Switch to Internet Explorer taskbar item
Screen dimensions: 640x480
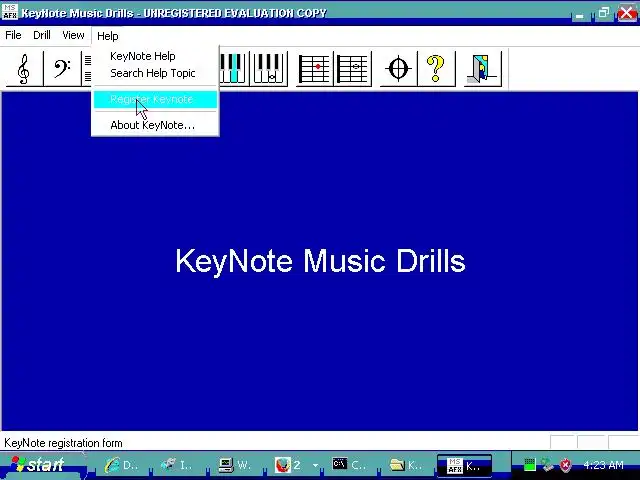point(122,465)
